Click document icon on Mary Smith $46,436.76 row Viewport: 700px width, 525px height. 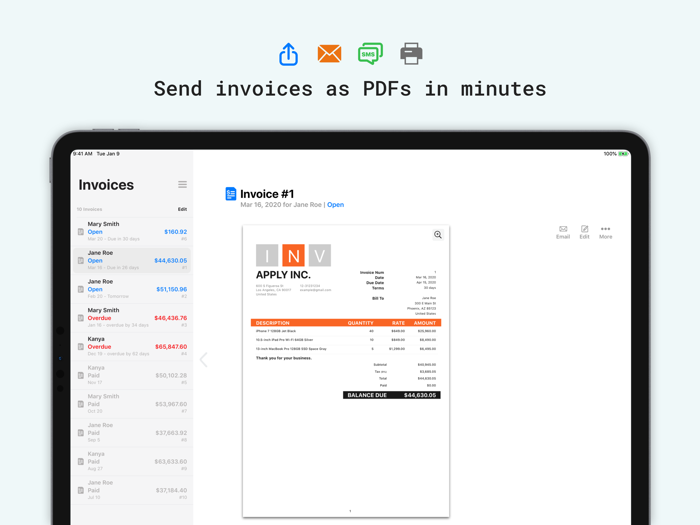[x=81, y=318]
